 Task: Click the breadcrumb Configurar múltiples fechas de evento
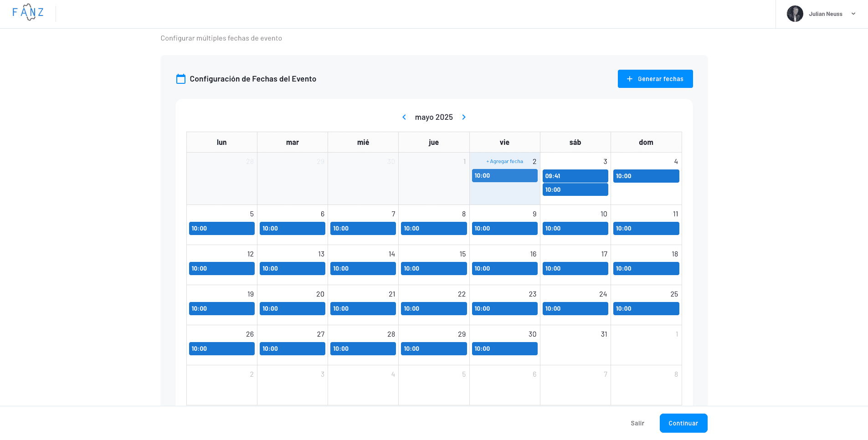click(221, 38)
